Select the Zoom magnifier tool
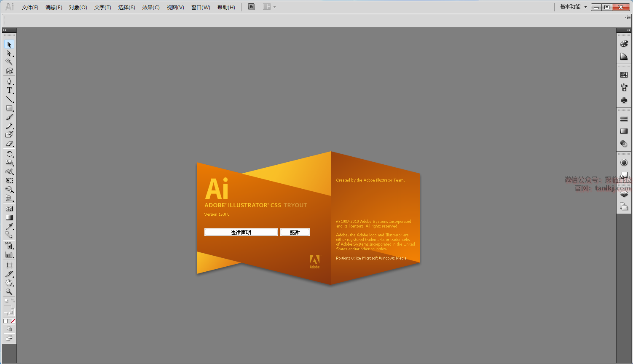The height and width of the screenshot is (364, 633). point(9,292)
